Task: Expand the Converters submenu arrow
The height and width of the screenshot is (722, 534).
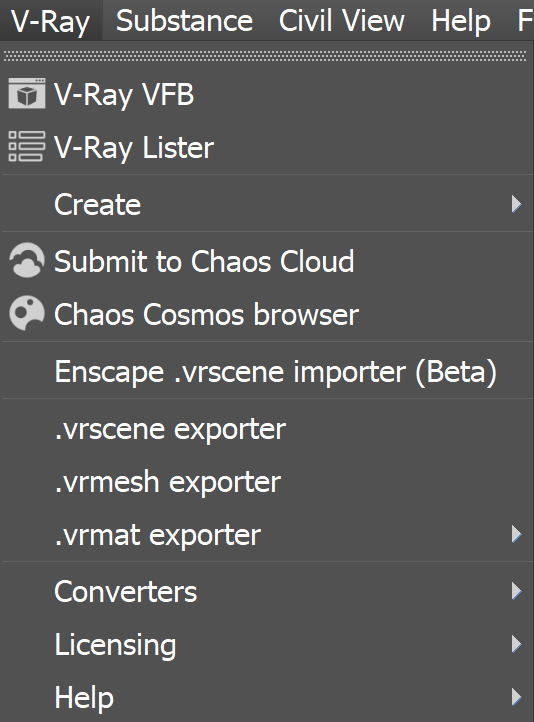Action: click(x=517, y=591)
